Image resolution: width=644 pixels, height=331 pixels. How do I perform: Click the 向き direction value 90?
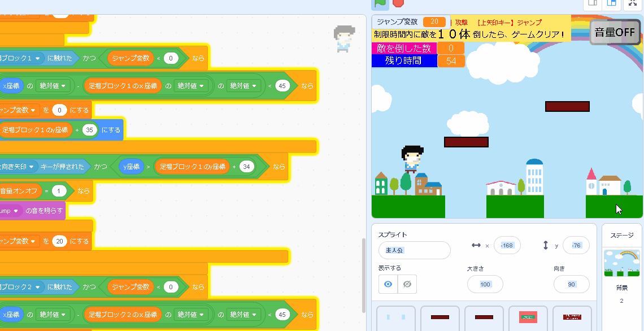(x=571, y=284)
